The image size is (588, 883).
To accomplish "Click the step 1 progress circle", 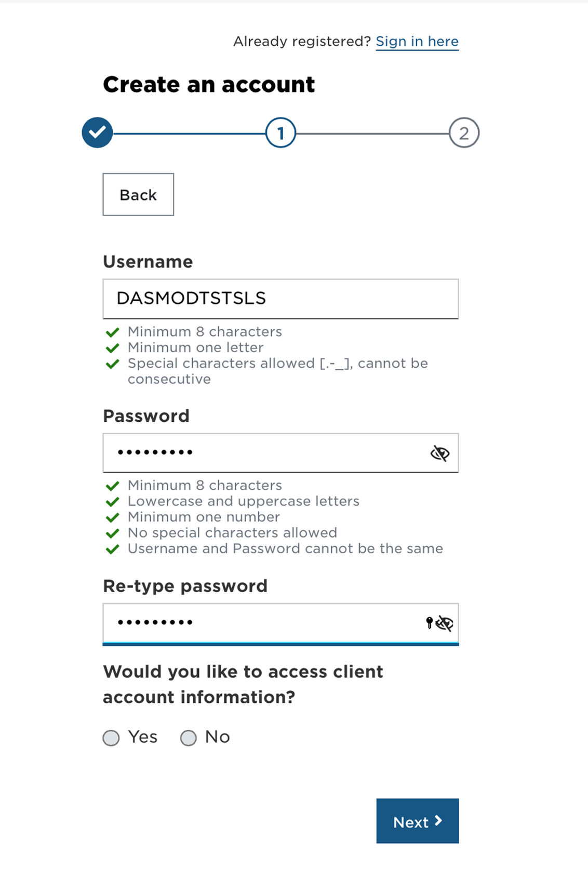I will tap(280, 133).
